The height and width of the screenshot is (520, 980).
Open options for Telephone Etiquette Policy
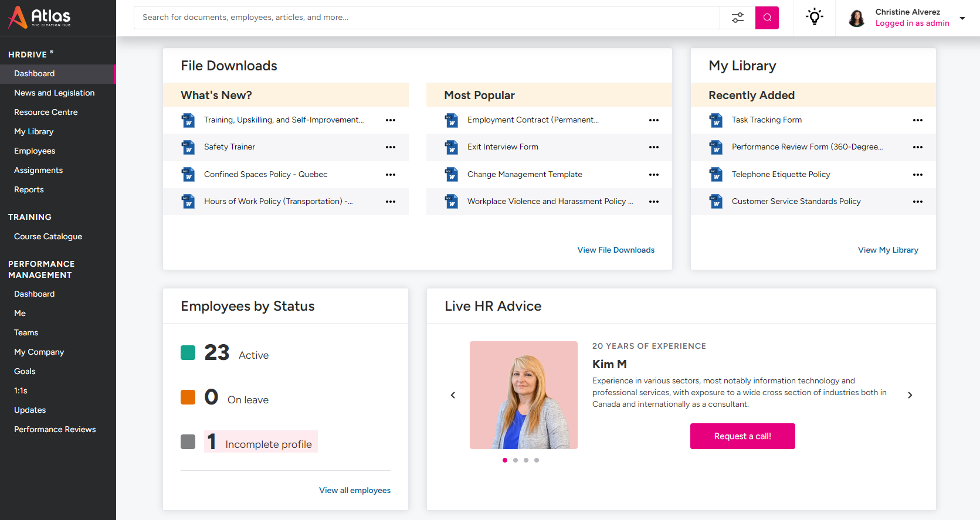pyautogui.click(x=918, y=175)
